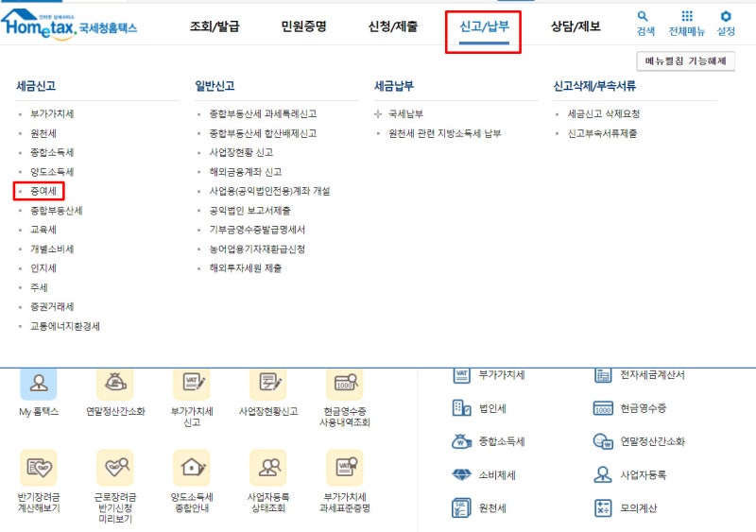Open the 상담/제보 menu
Viewport: 756px width, 532px height.
[x=576, y=26]
